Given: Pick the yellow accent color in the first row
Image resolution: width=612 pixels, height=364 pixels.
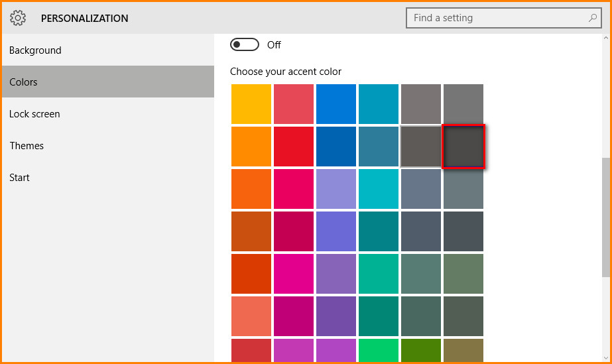Looking at the screenshot, I should (x=251, y=104).
